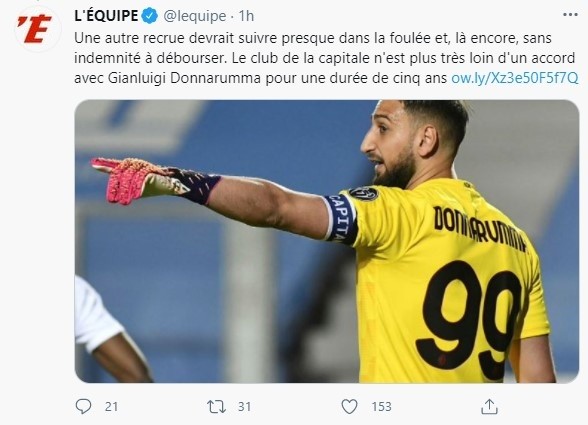Open the @lequipe handle
Screen dimensions: 588x425
point(195,16)
